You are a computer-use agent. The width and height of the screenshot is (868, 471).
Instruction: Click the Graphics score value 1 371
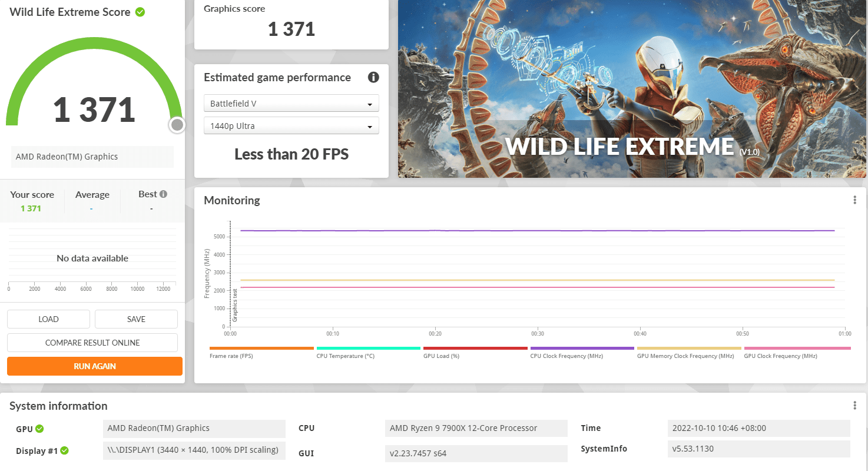(x=291, y=29)
